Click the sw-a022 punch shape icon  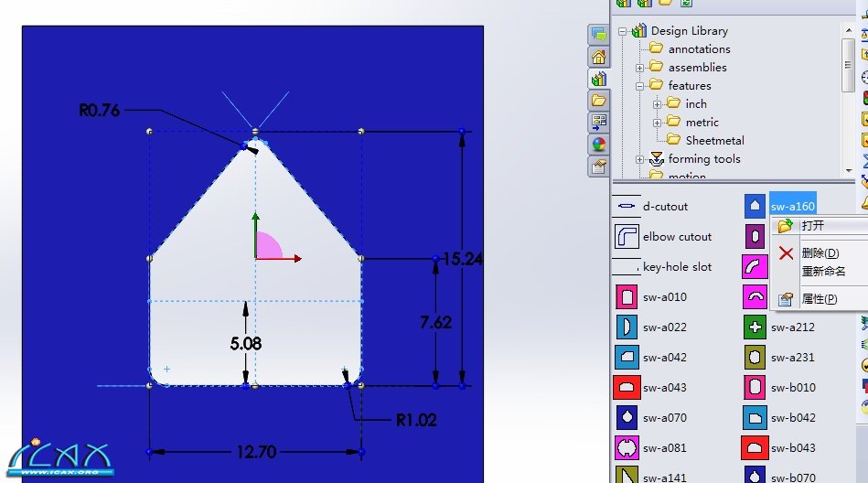pyautogui.click(x=627, y=327)
